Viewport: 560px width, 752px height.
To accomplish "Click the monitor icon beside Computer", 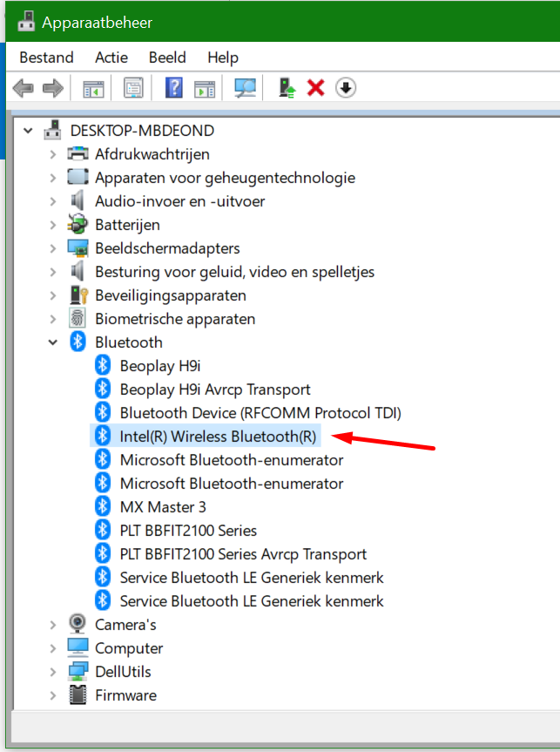I will (x=78, y=647).
